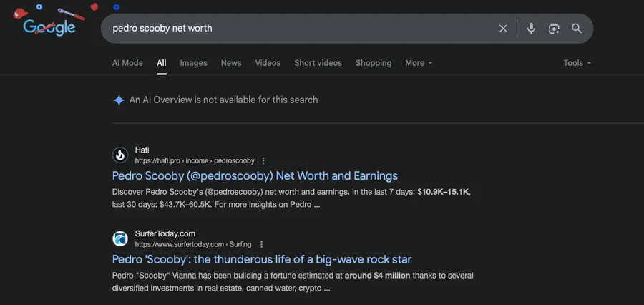Click the Hafi site favicon

point(120,155)
